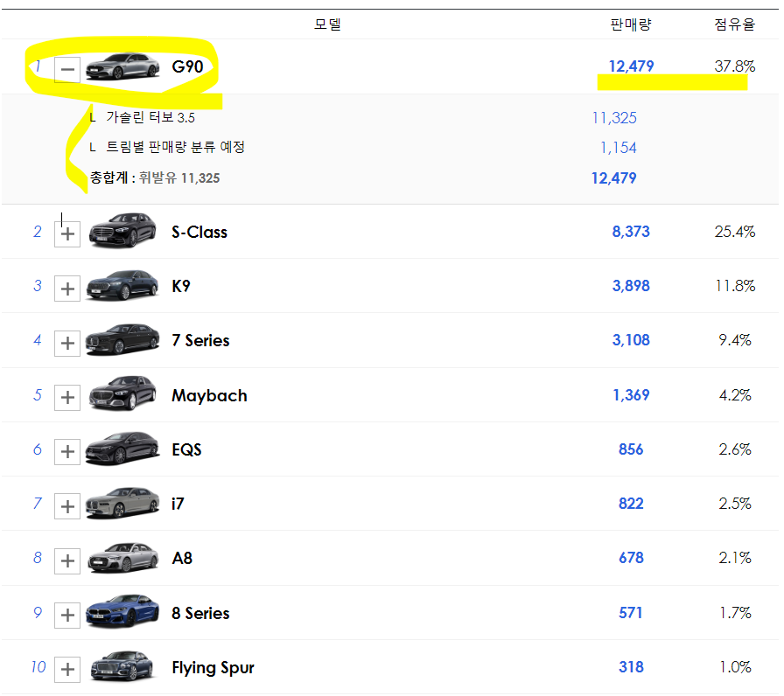
Task: Click 7 Series sales figure 3,108
Action: click(631, 340)
